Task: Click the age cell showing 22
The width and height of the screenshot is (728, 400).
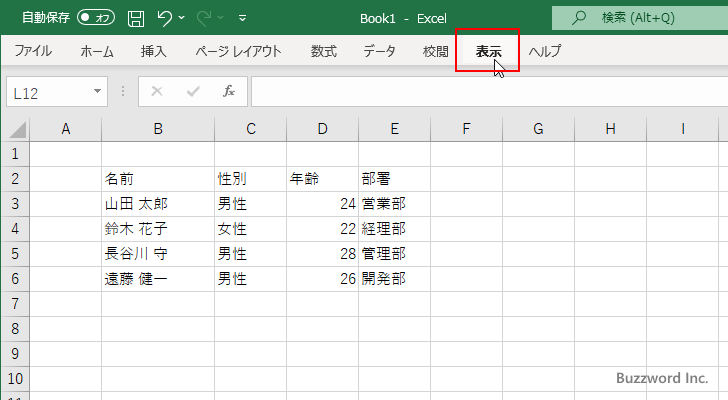Action: (x=323, y=229)
